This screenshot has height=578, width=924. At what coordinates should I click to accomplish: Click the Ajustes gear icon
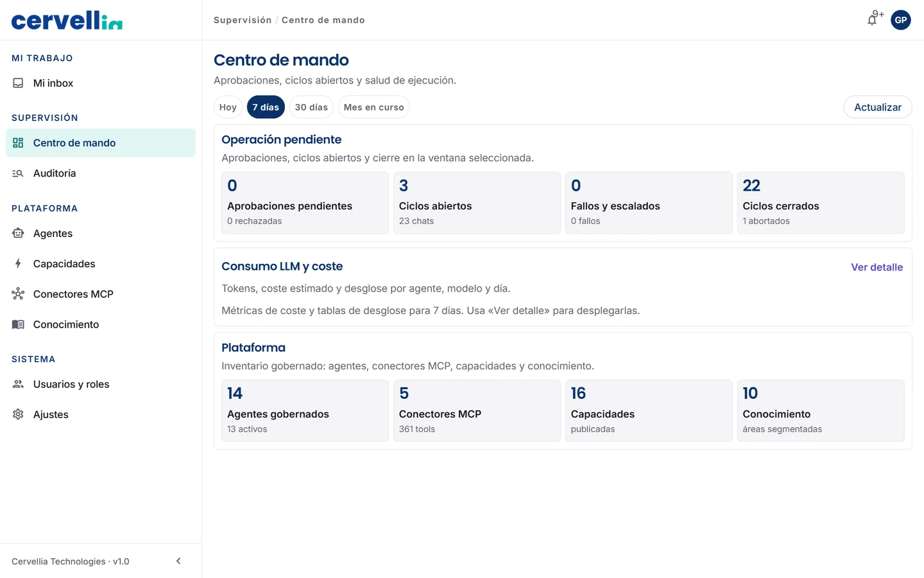pyautogui.click(x=18, y=414)
